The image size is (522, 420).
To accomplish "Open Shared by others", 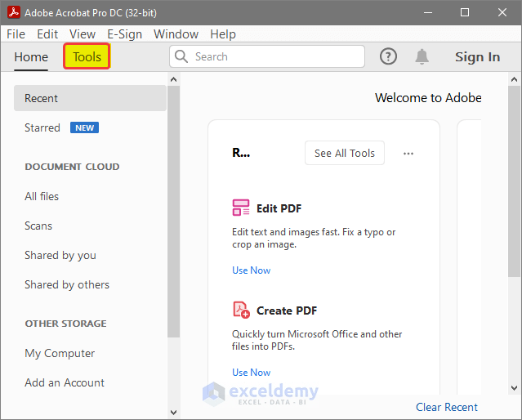I will (67, 285).
